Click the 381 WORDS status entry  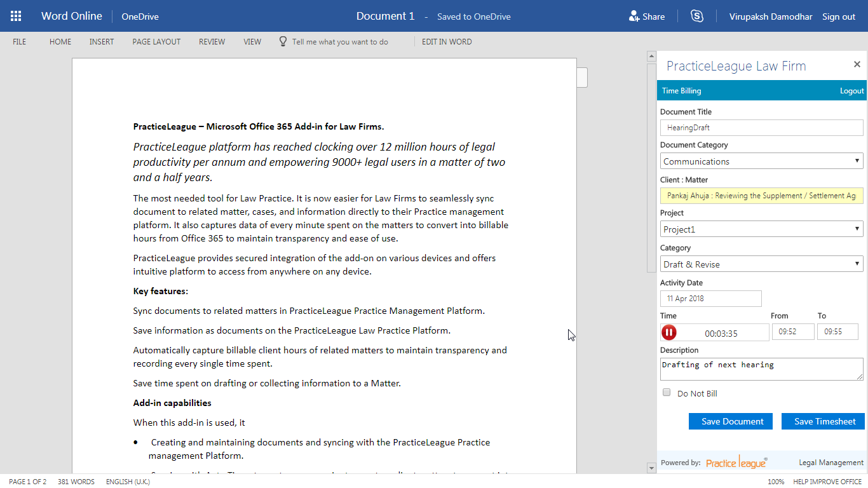pos(76,482)
